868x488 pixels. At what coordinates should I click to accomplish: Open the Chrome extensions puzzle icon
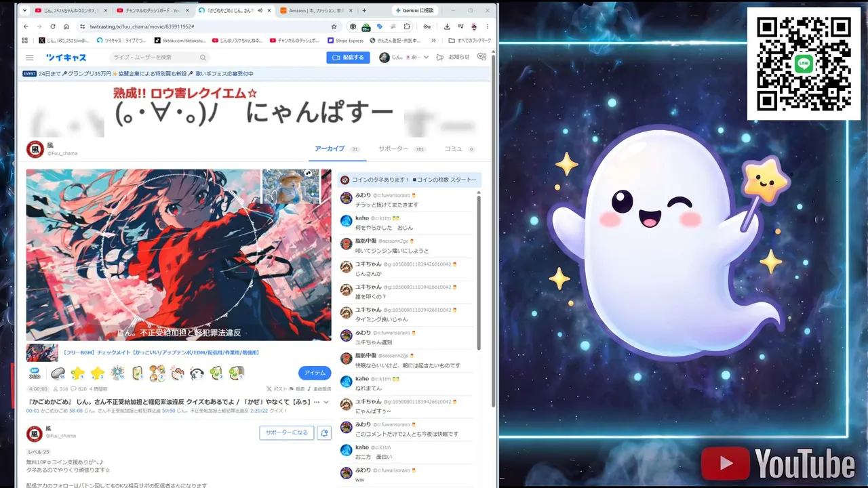407,26
